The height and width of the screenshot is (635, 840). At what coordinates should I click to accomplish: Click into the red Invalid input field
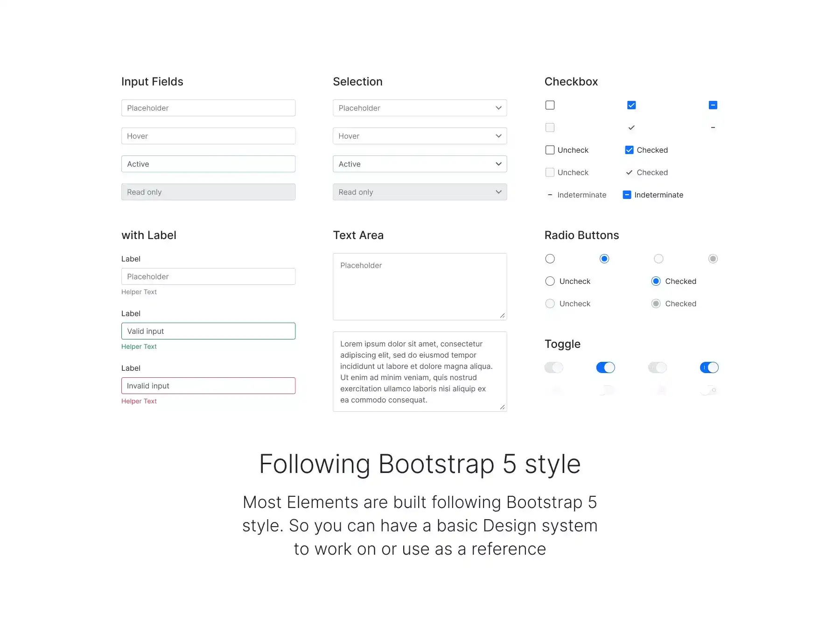coord(208,386)
